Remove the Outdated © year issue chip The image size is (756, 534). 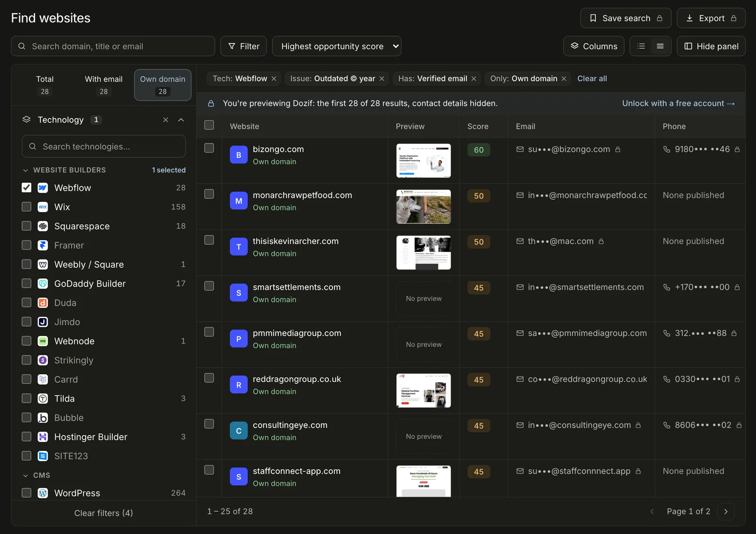382,78
